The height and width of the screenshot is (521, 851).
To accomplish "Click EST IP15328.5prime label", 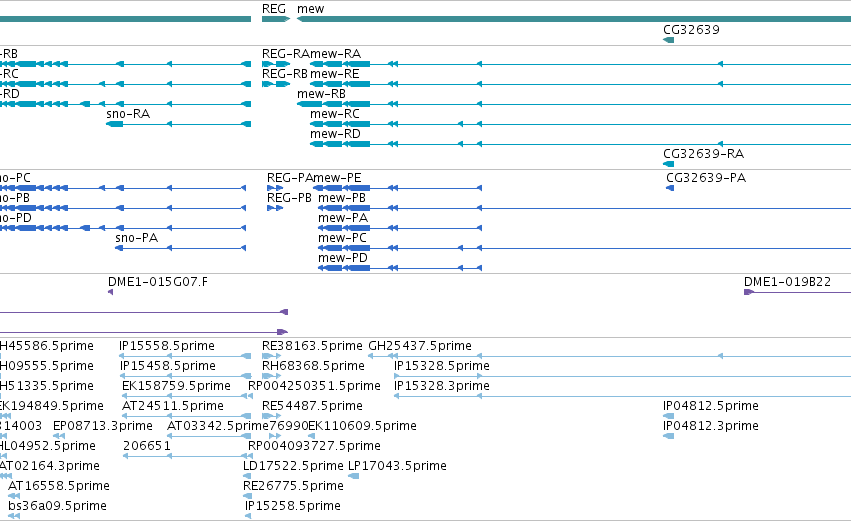I will click(x=442, y=366).
